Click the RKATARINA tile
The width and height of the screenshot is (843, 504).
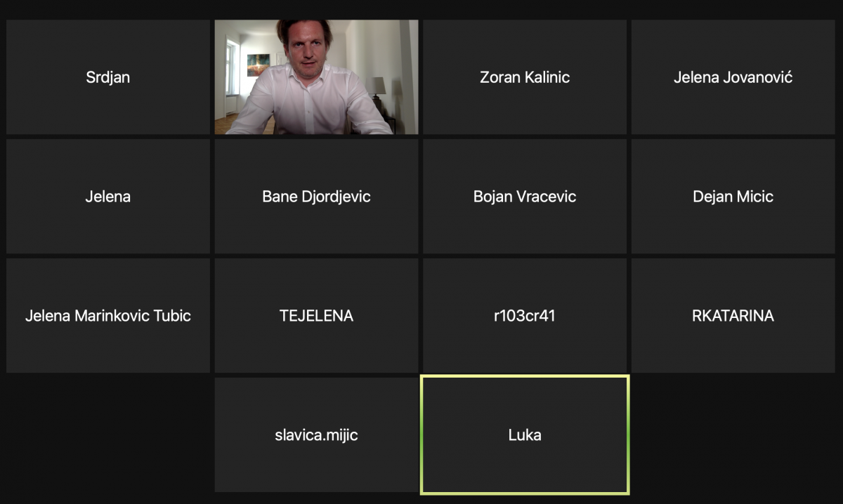pyautogui.click(x=733, y=316)
